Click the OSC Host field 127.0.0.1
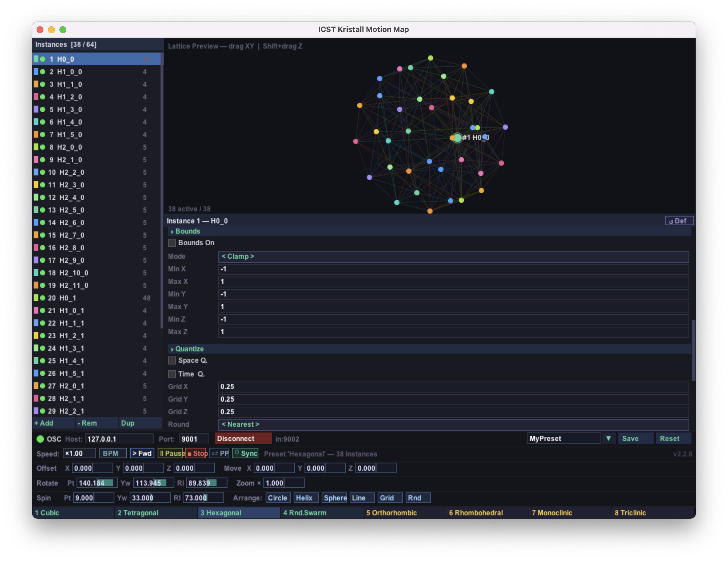Image resolution: width=728 pixels, height=561 pixels. coord(119,438)
